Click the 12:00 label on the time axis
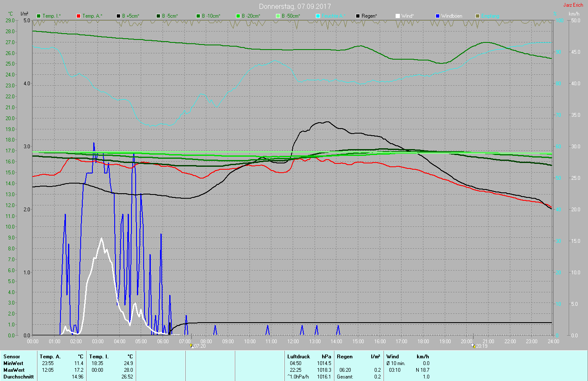 pos(293,342)
